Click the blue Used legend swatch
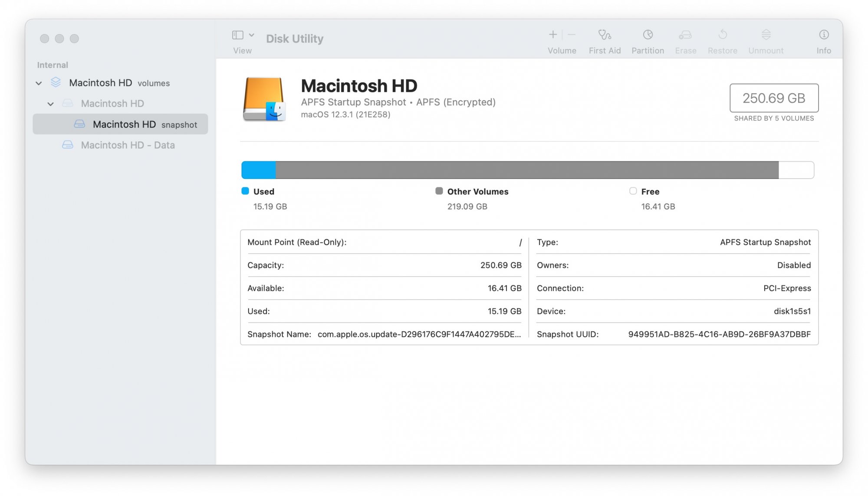 coord(245,191)
